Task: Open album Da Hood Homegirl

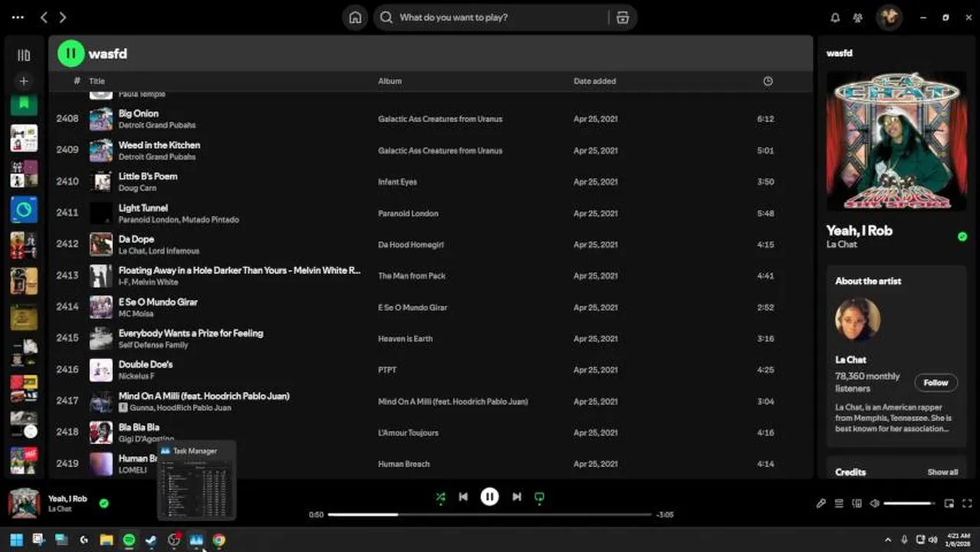Action: pyautogui.click(x=410, y=245)
